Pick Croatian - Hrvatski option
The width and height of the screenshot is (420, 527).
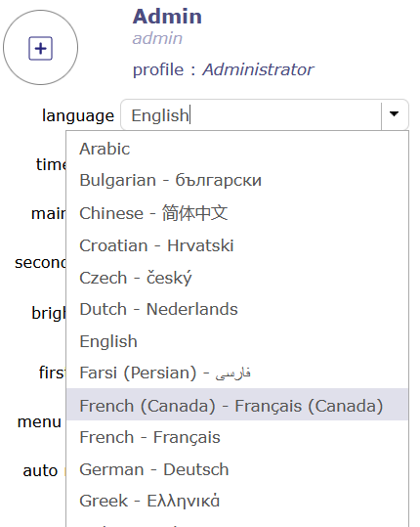237,245
